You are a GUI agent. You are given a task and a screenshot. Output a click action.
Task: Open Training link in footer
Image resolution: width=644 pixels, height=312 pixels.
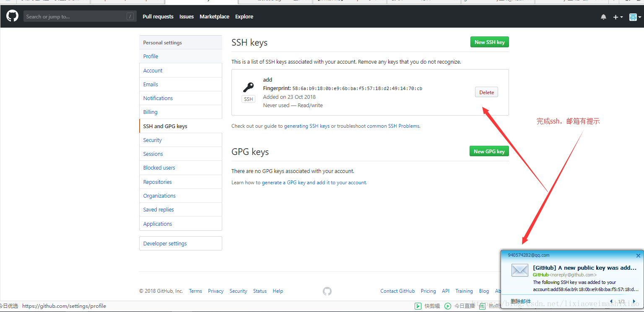coord(464,291)
